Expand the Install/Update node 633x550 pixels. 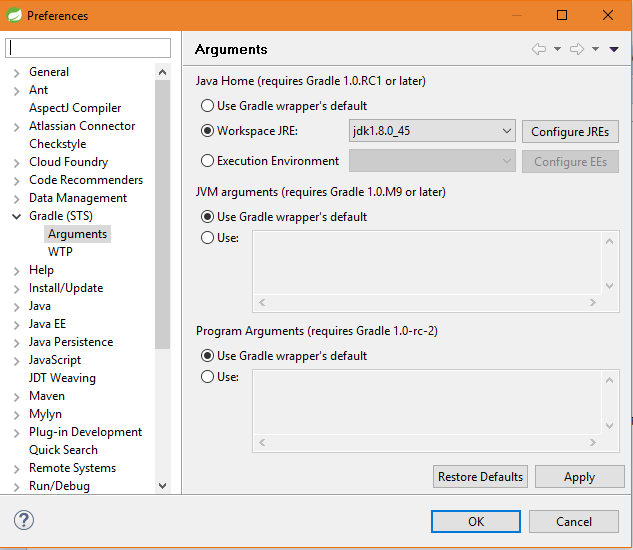click(x=17, y=289)
